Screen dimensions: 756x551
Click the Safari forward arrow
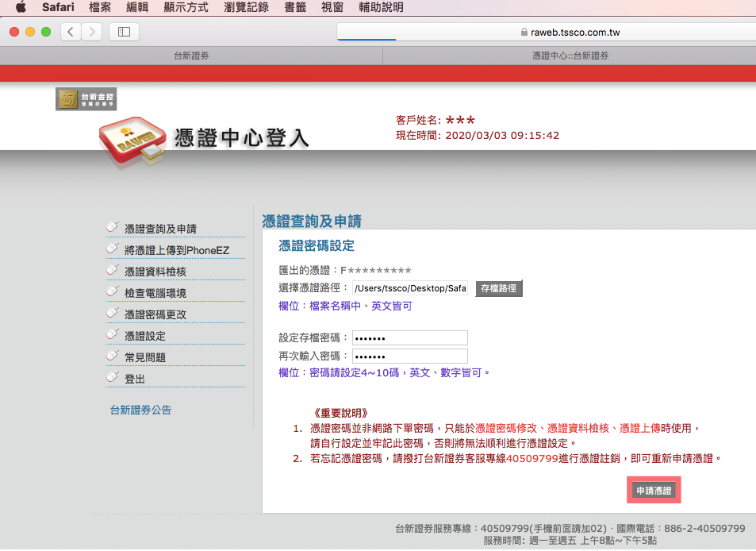[91, 32]
